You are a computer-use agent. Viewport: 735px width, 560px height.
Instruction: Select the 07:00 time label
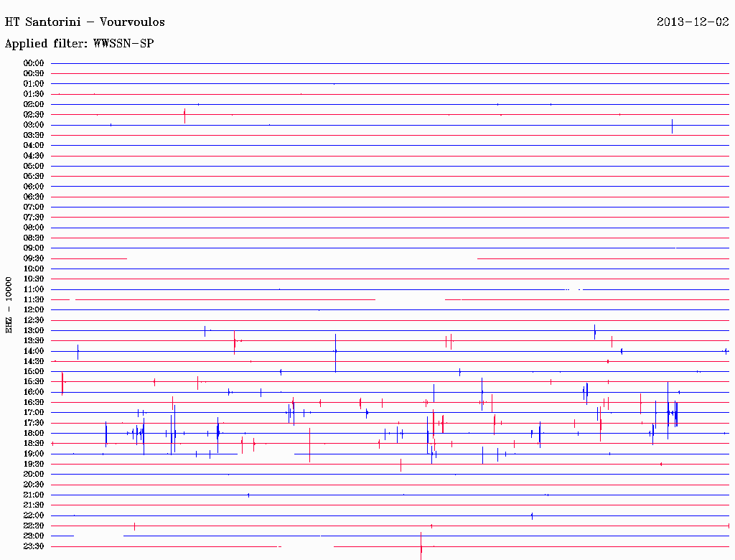[34, 207]
